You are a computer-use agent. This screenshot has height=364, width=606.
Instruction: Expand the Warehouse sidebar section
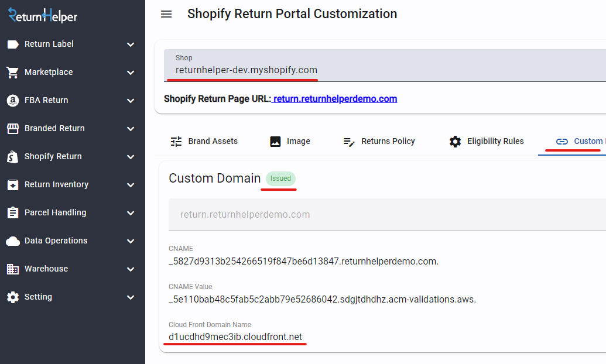click(x=131, y=269)
